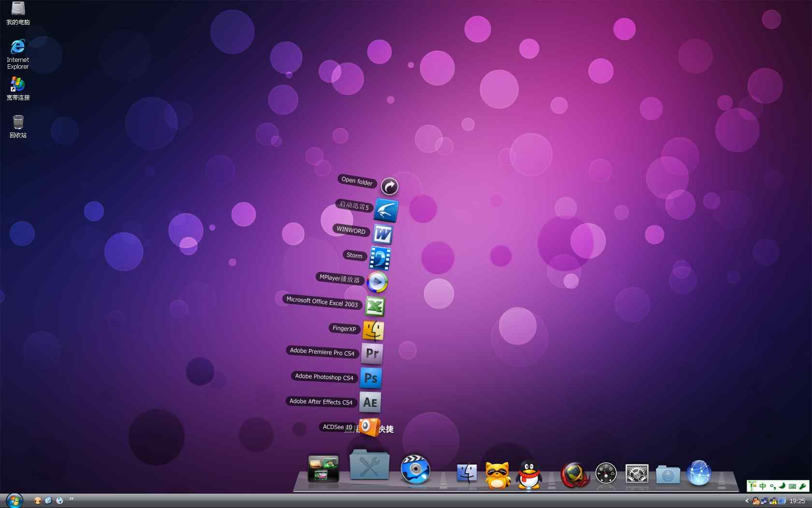Click the warning shield tray icon
Screen dimensions: 812x508
coord(773,501)
